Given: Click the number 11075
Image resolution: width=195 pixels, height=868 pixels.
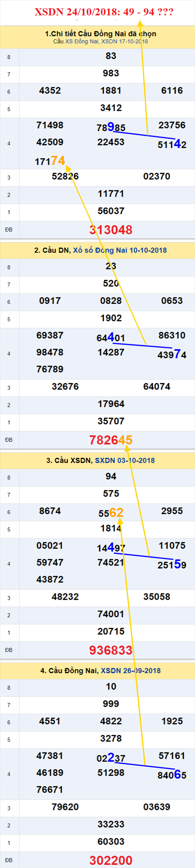Looking at the screenshot, I should click(172, 545).
